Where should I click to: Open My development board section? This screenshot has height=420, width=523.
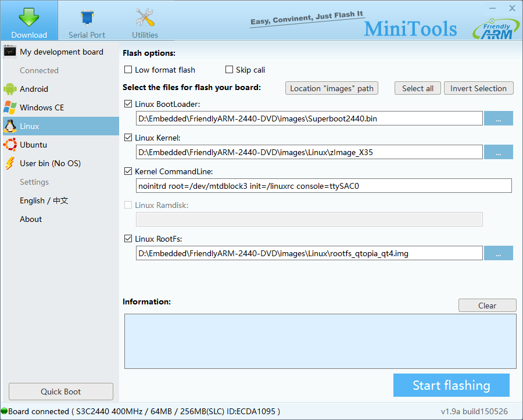[x=61, y=52]
